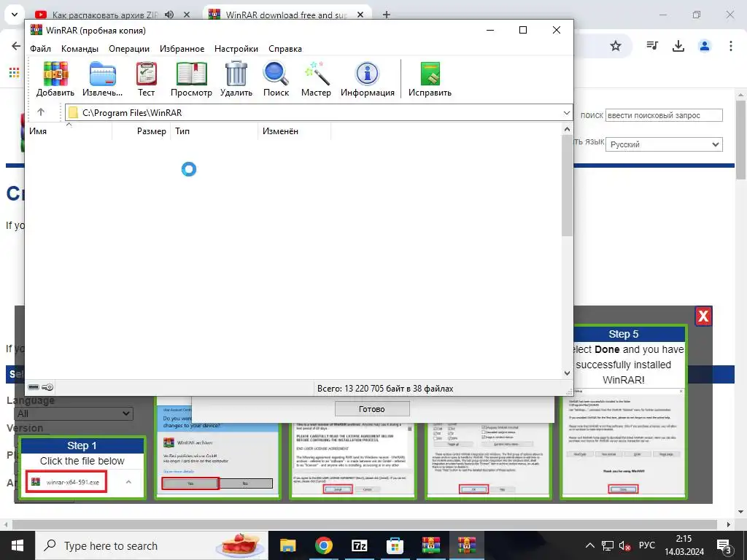
Task: Click the key password icon in status bar
Action: pos(47,387)
